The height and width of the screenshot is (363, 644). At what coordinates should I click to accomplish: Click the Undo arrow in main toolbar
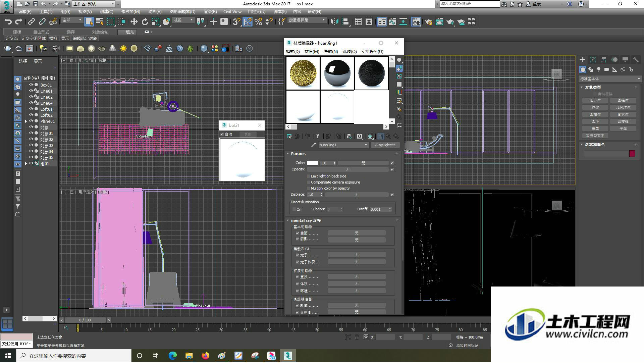click(8, 22)
